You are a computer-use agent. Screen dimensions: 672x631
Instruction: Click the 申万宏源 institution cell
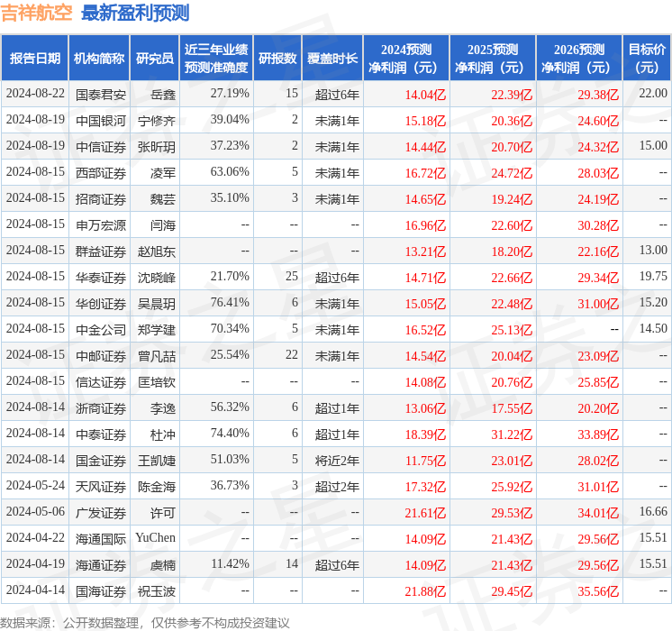[x=101, y=225]
